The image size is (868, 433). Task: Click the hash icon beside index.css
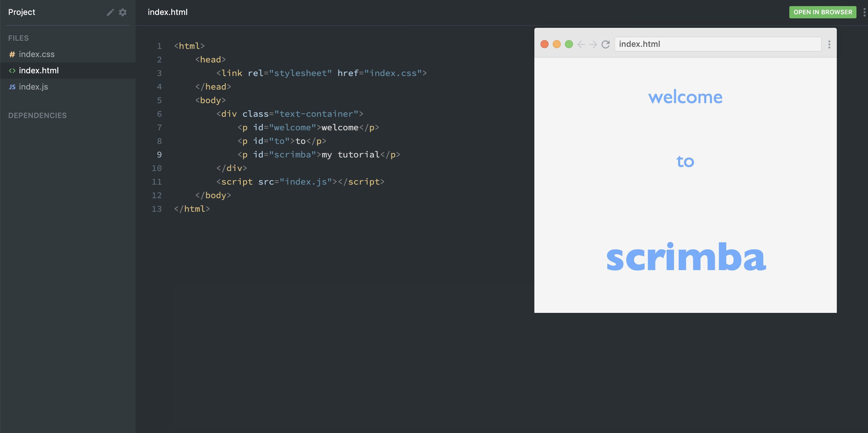[x=12, y=54]
